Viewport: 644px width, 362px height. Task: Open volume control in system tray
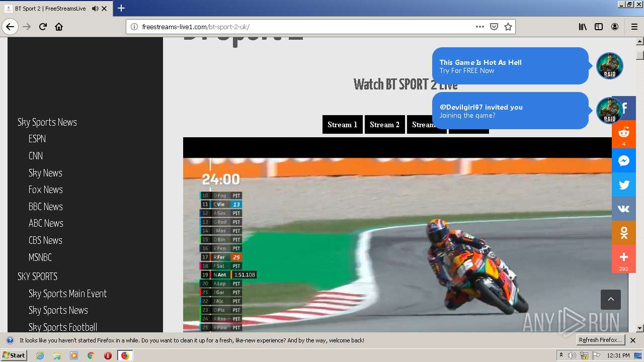(x=572, y=355)
